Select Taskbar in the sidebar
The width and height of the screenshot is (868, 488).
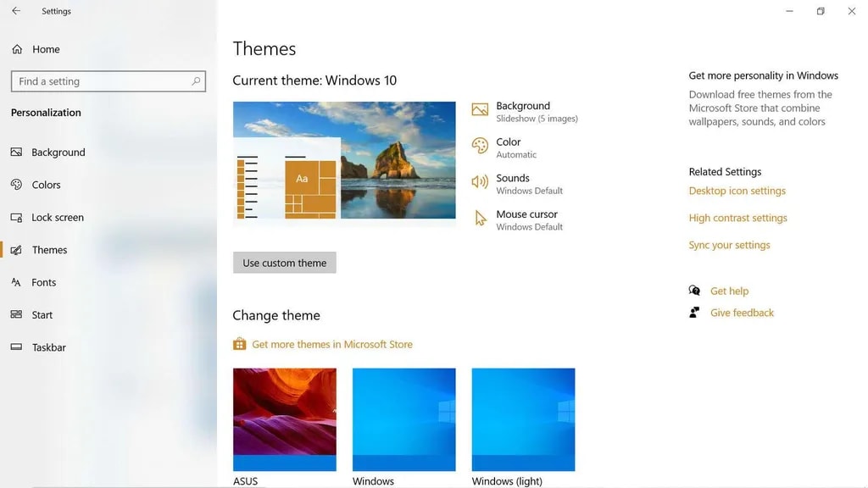[48, 347]
